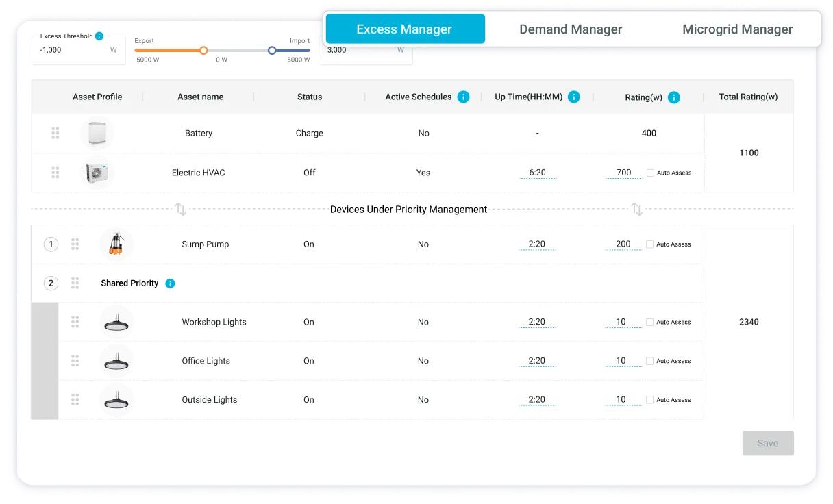Click the Status column header
This screenshot has width=833, height=504.
click(310, 97)
